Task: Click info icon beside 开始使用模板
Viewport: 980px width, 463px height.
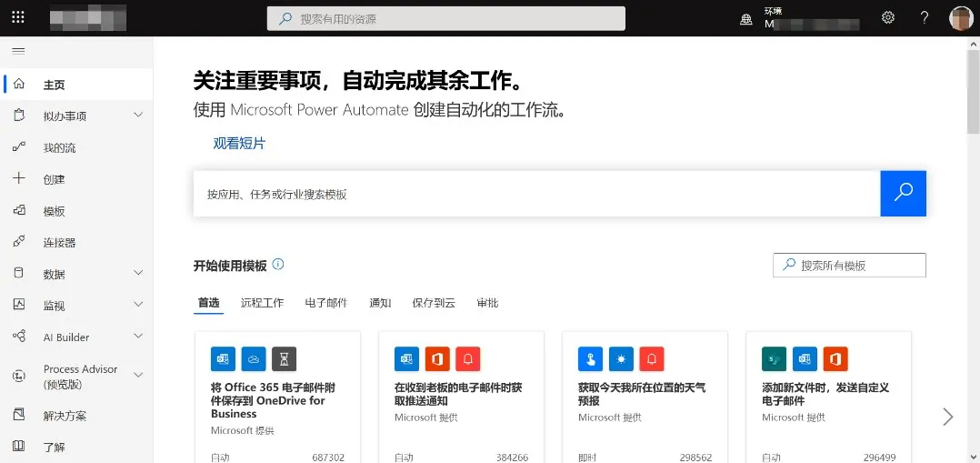Action: coord(279,264)
